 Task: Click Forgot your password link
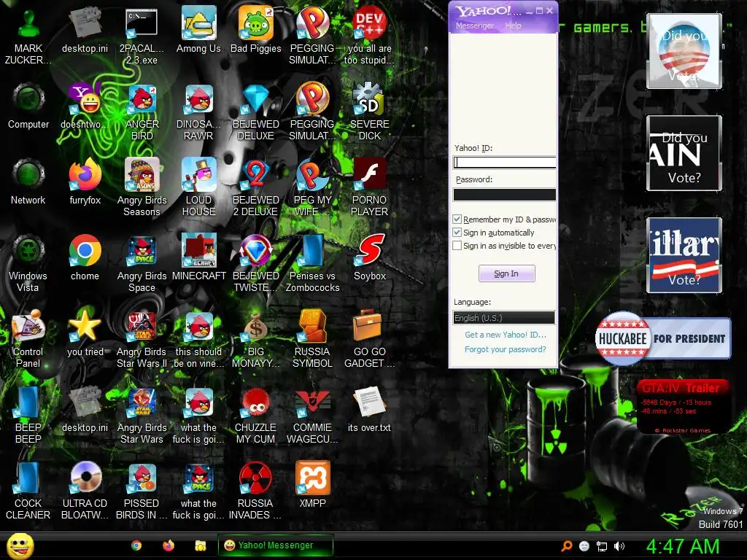[506, 349]
